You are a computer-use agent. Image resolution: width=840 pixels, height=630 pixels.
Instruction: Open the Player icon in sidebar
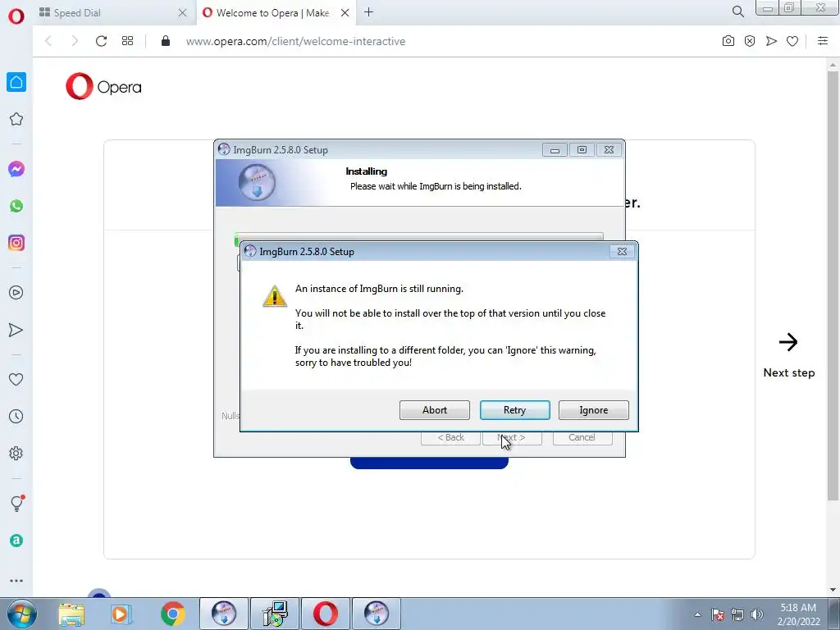[16, 293]
